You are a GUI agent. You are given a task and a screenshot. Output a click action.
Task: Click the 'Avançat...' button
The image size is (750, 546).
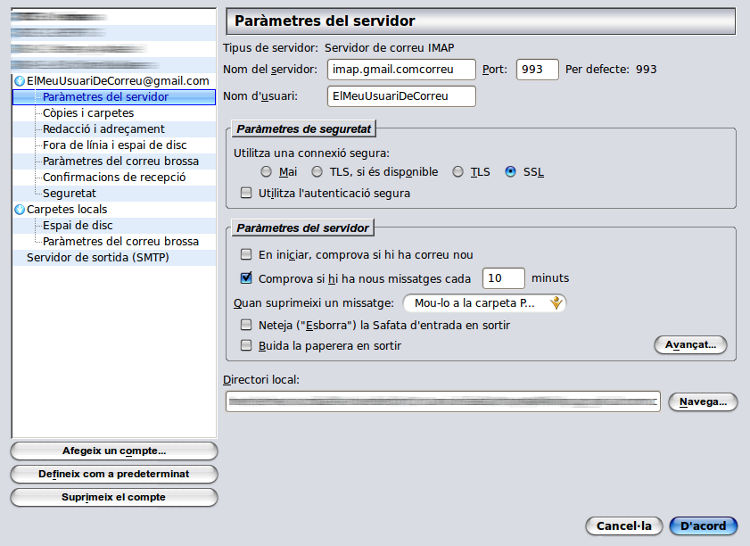coord(690,345)
